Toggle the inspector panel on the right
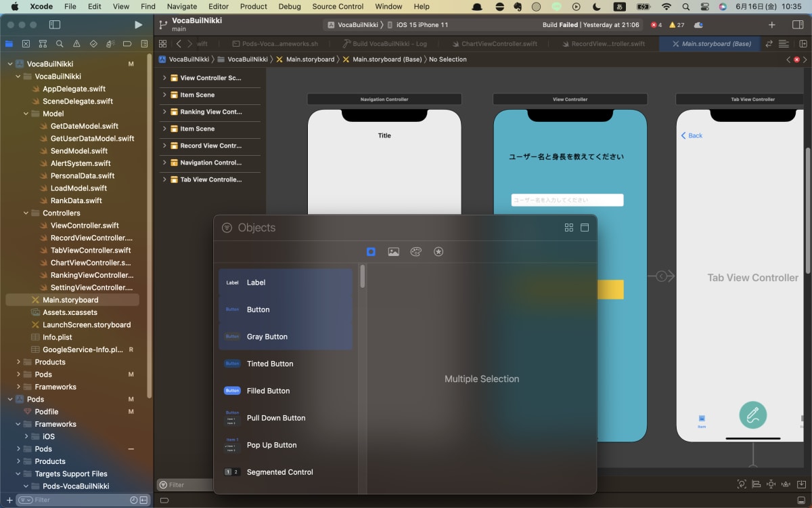 796,24
